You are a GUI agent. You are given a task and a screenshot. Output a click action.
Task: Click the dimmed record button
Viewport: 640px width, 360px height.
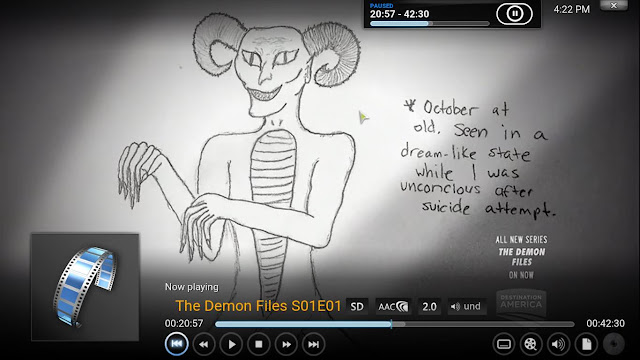(x=613, y=344)
